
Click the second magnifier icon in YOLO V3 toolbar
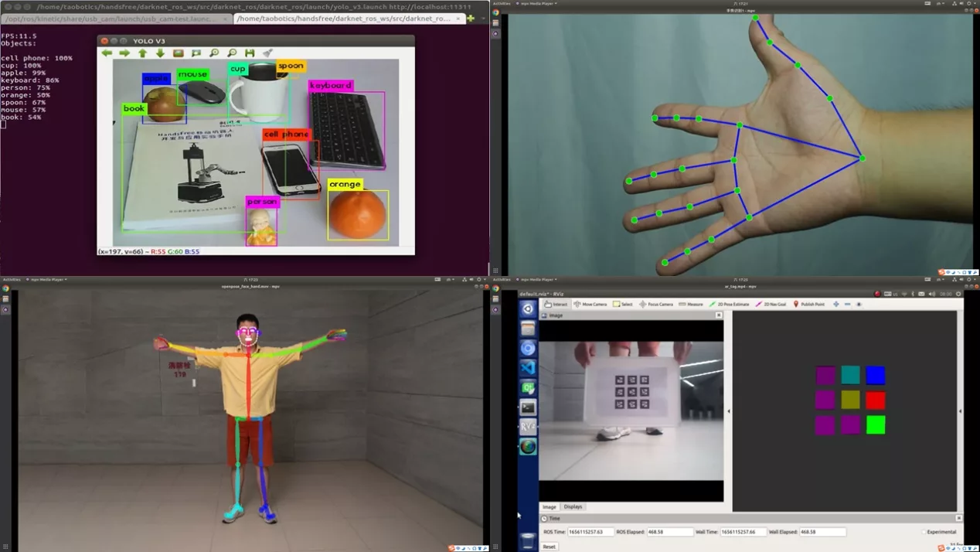tap(232, 53)
